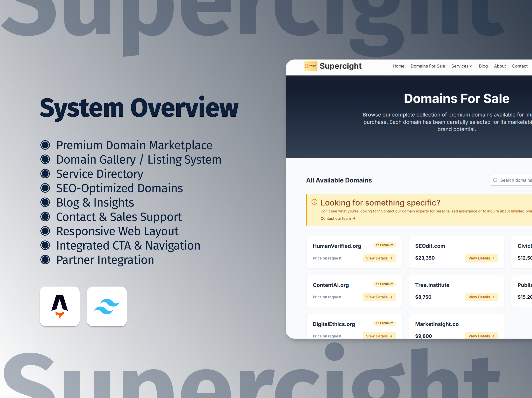View Details for SEOdit.com
The height and width of the screenshot is (398, 532).
[x=481, y=258]
